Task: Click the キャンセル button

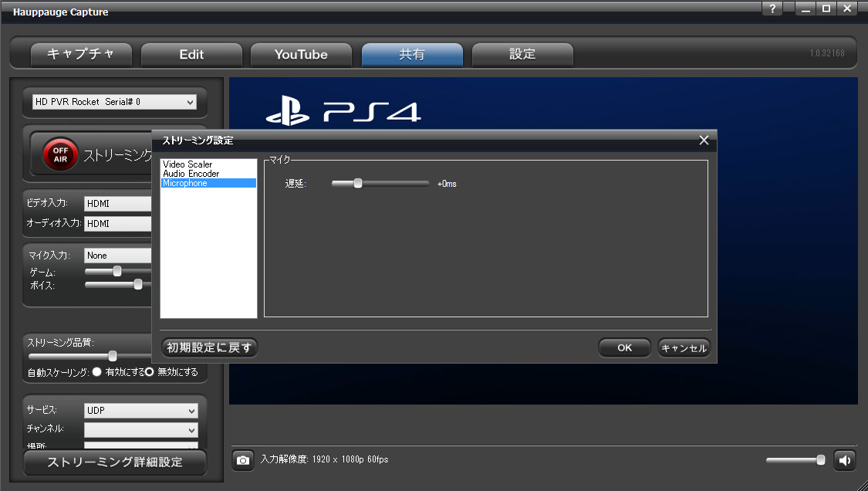Action: pyautogui.click(x=684, y=347)
